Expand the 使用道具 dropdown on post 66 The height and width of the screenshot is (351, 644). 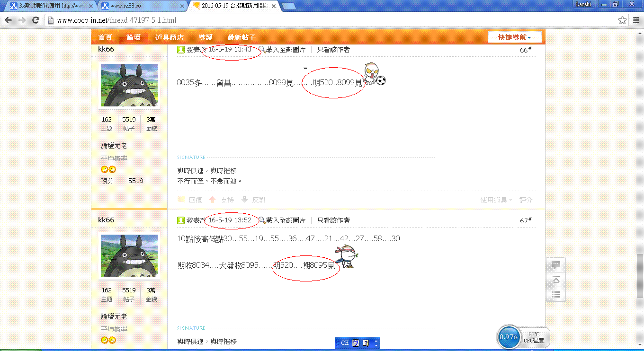[x=496, y=200]
